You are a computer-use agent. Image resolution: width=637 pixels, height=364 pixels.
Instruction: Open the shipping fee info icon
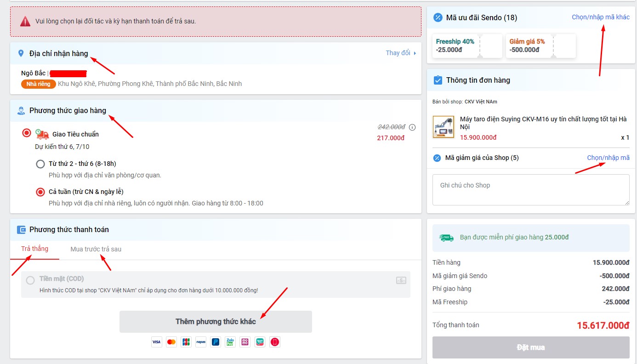pyautogui.click(x=412, y=127)
